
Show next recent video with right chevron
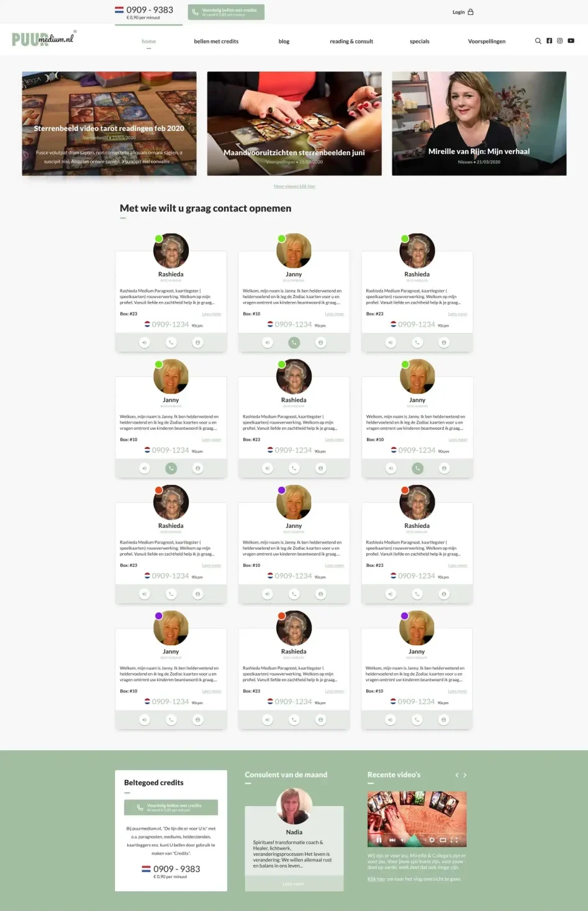point(464,775)
